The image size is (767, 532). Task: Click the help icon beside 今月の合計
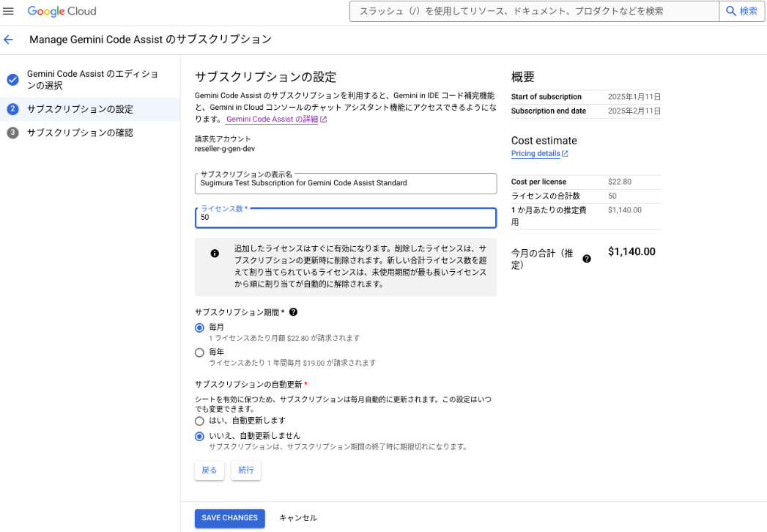click(587, 259)
